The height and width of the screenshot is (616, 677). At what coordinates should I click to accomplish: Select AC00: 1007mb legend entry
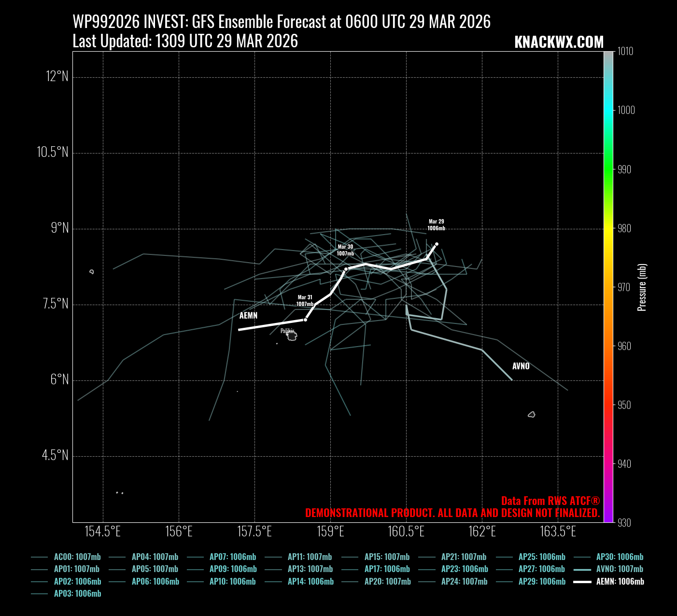click(77, 557)
